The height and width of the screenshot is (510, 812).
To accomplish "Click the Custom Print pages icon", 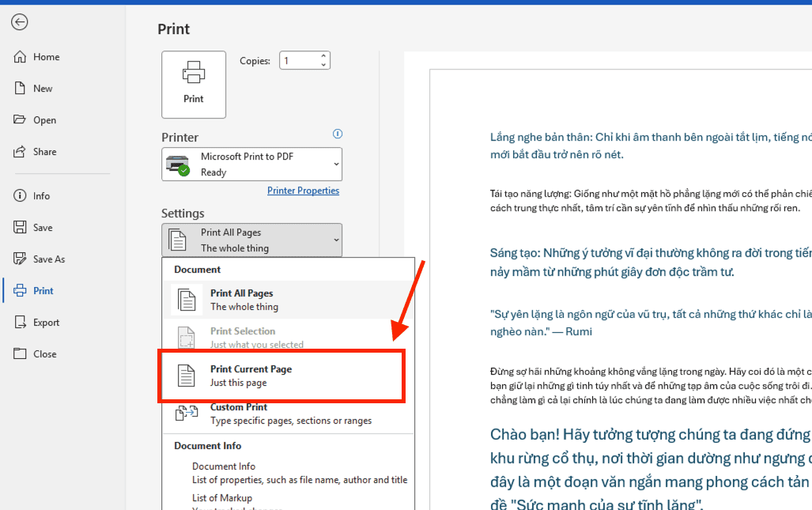I will click(187, 413).
